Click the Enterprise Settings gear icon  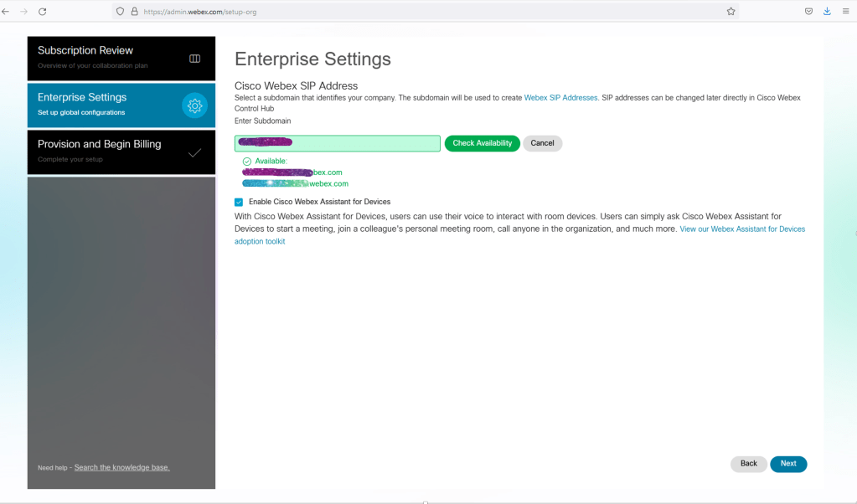click(194, 105)
